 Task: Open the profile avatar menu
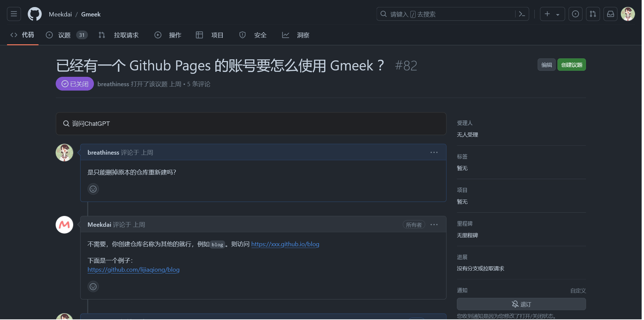tap(628, 14)
